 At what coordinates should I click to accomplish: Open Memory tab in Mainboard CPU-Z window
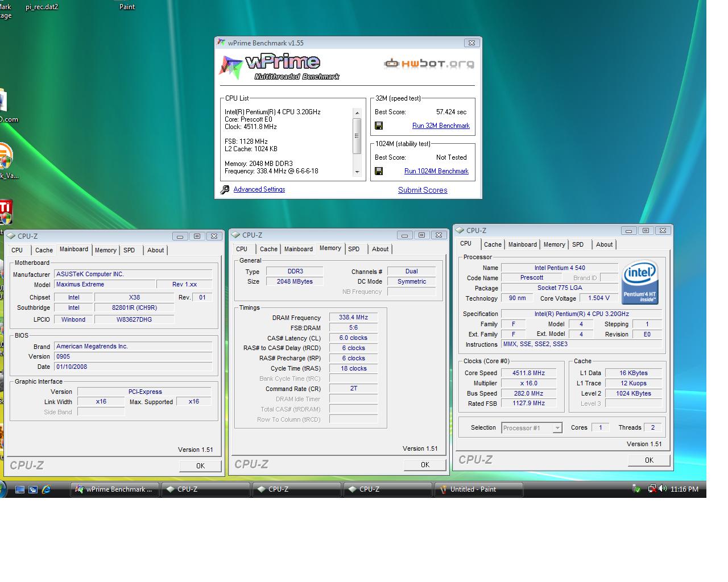(106, 250)
